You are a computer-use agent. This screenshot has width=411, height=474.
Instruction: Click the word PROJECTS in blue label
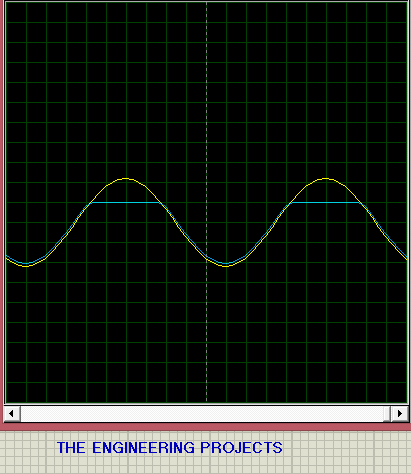coord(241,448)
